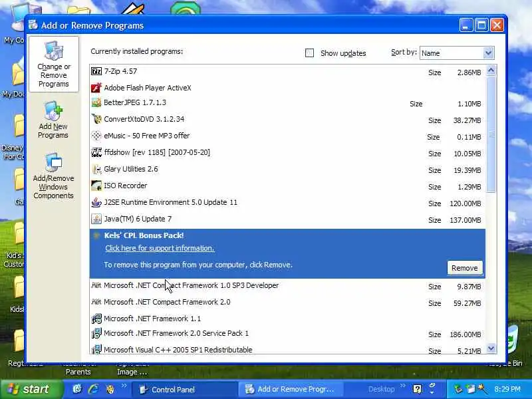
Task: Click the 186.00MB size value for .NET 2.0
Action: (465, 334)
